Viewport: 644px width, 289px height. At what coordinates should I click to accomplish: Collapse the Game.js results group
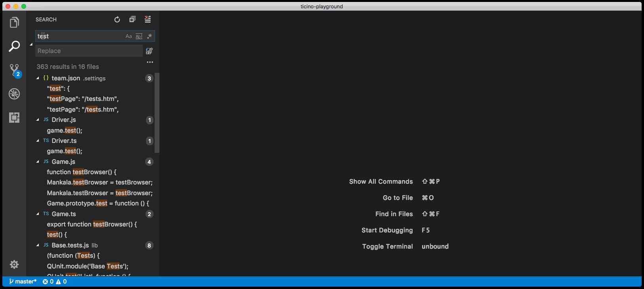click(x=38, y=162)
